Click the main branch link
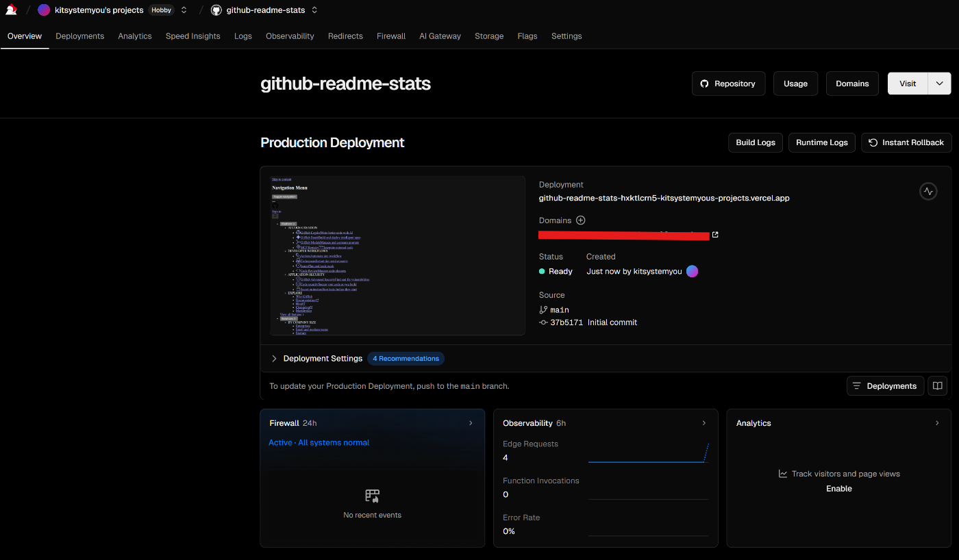Image resolution: width=959 pixels, height=560 pixels. [560, 310]
